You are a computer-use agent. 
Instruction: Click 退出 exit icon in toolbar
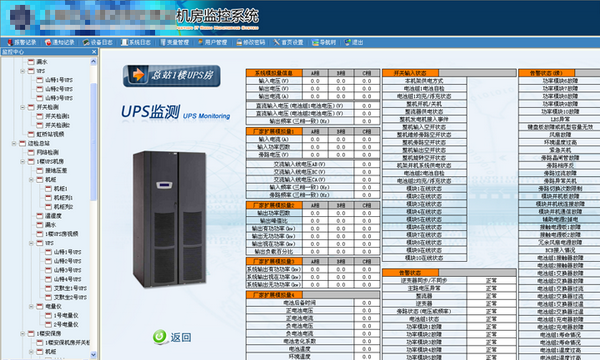pyautogui.click(x=347, y=42)
